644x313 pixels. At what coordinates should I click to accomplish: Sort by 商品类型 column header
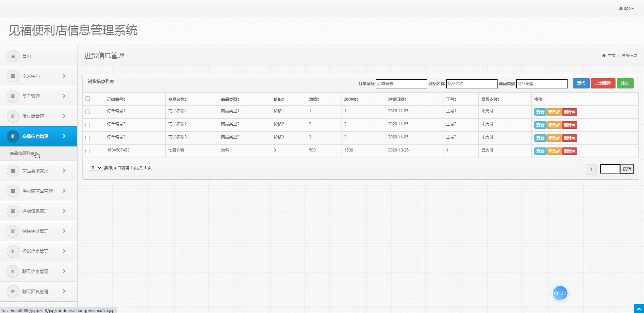point(230,100)
